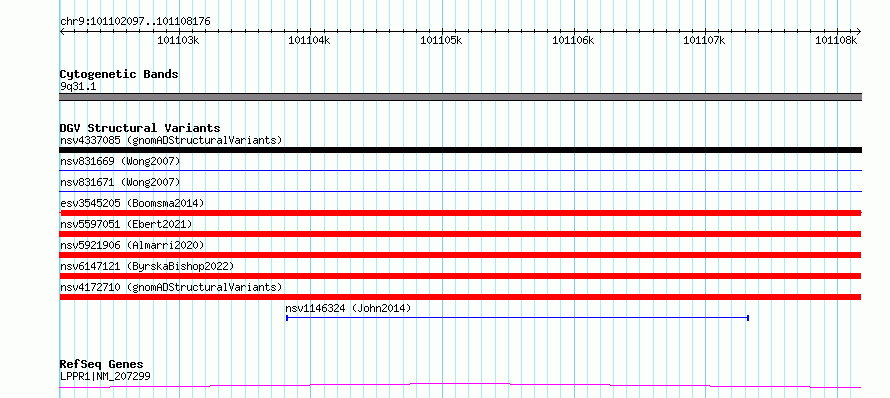Click the 101107k ruler tick label

click(x=704, y=40)
